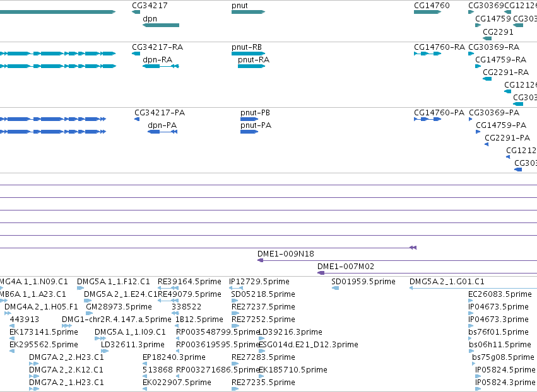The height and width of the screenshot is (392, 537).
Task: Select transcript label CG34217-RA
Action: pyautogui.click(x=158, y=47)
